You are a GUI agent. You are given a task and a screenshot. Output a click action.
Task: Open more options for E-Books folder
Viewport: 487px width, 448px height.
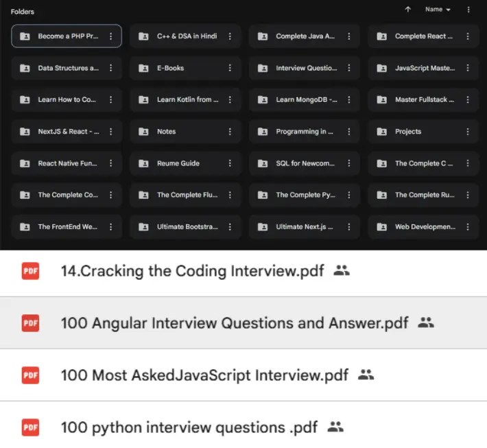(x=230, y=68)
